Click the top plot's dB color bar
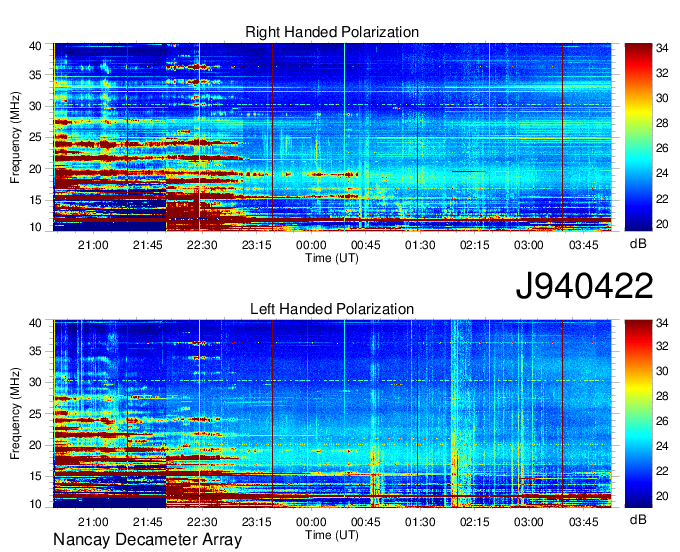 pos(638,137)
